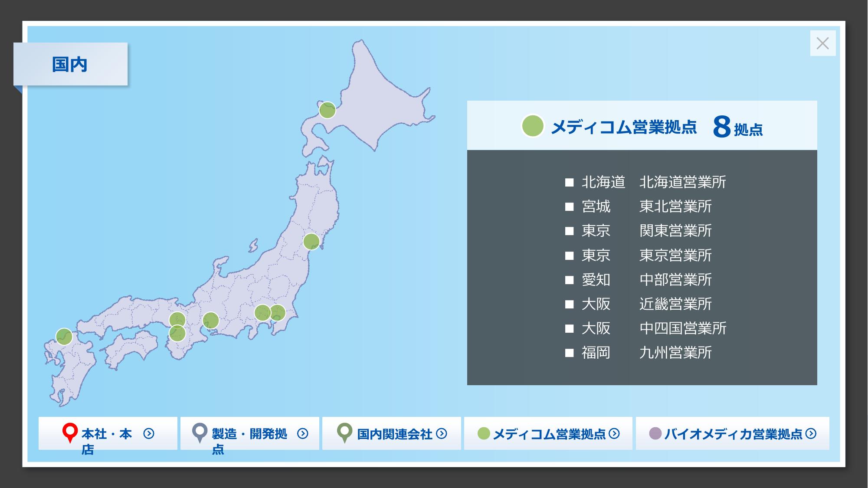Open the 本社・本店 tab
Screen dimensions: 868x488
108,433
